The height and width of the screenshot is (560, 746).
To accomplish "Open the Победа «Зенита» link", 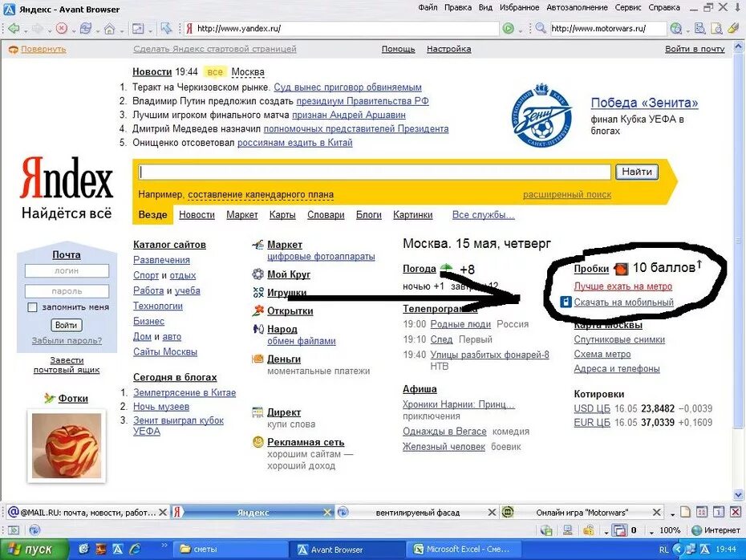I will [x=644, y=103].
